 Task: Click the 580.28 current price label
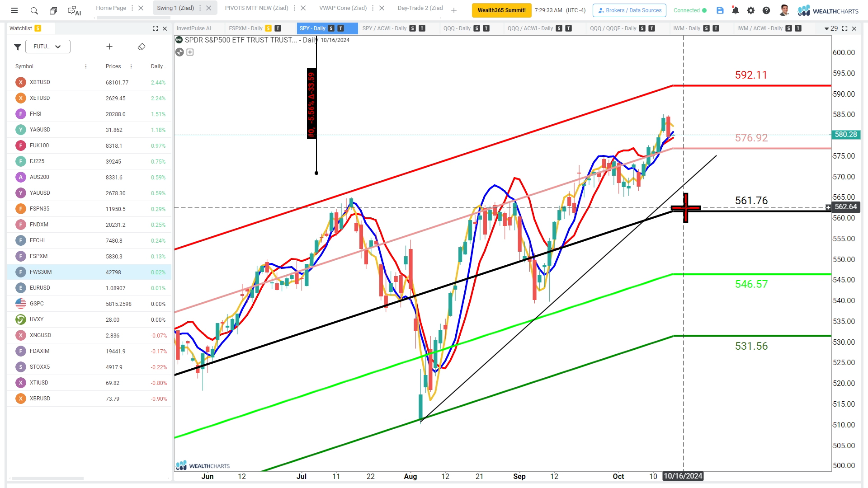pos(845,135)
